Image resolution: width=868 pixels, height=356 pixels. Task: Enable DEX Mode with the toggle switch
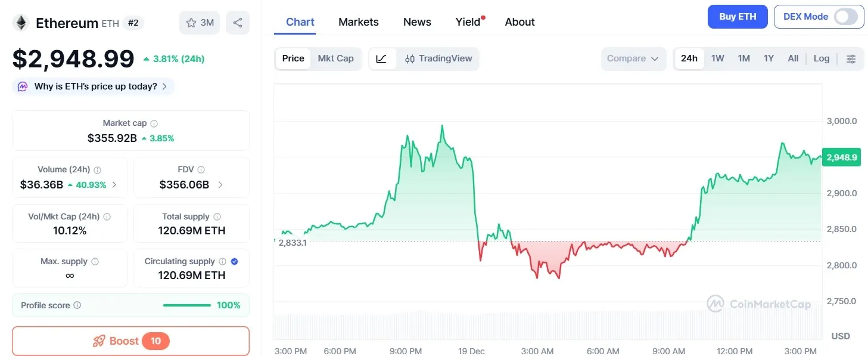[847, 17]
